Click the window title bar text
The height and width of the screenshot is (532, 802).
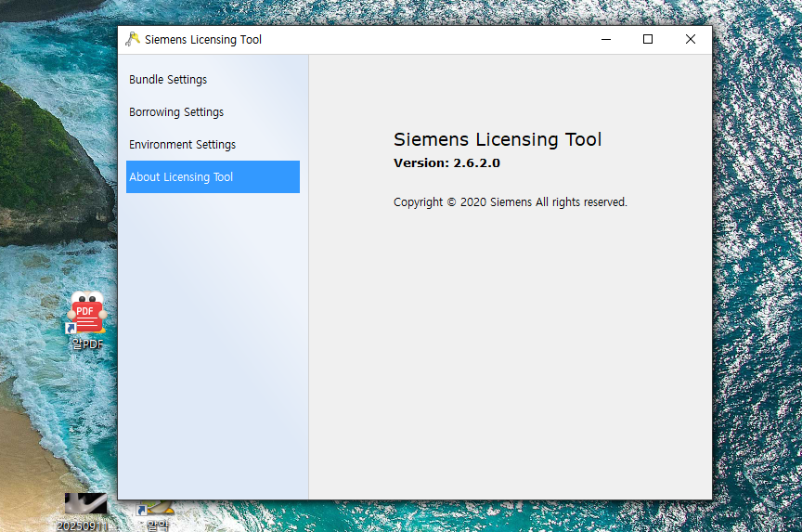pyautogui.click(x=203, y=39)
